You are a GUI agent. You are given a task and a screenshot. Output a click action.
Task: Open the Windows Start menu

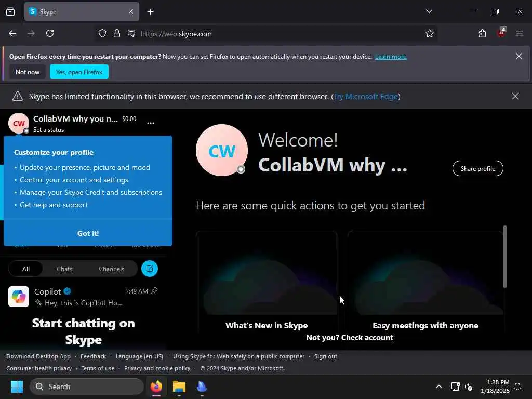point(17,387)
